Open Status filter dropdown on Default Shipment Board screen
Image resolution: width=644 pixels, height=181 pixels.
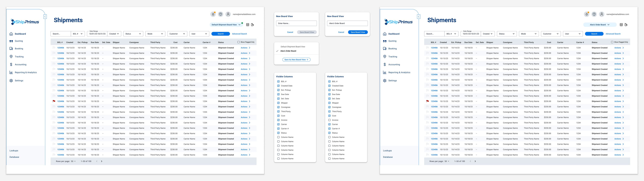tap(133, 34)
